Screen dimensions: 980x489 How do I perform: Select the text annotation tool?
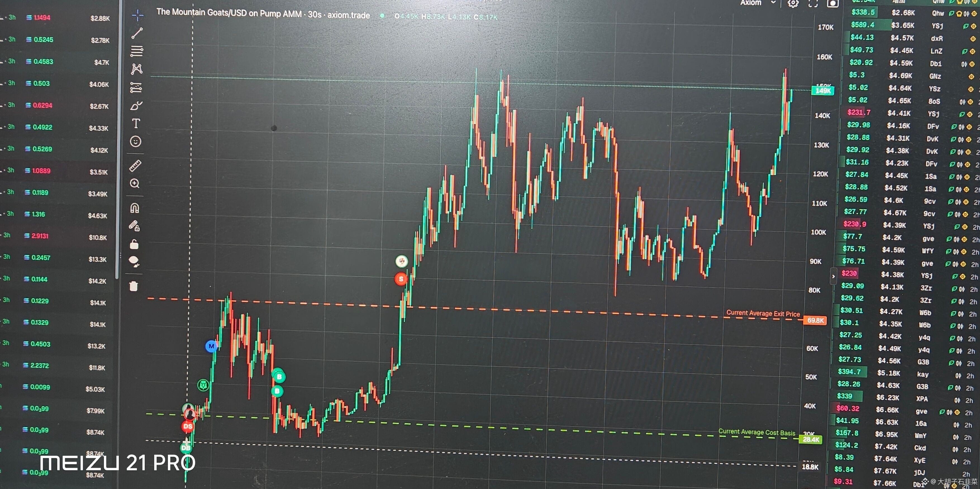tap(136, 123)
